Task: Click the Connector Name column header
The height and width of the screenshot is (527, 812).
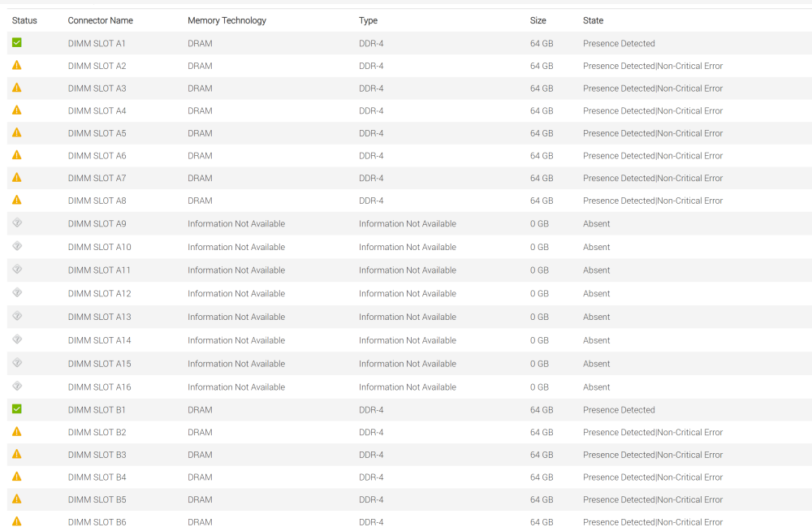Action: [101, 20]
